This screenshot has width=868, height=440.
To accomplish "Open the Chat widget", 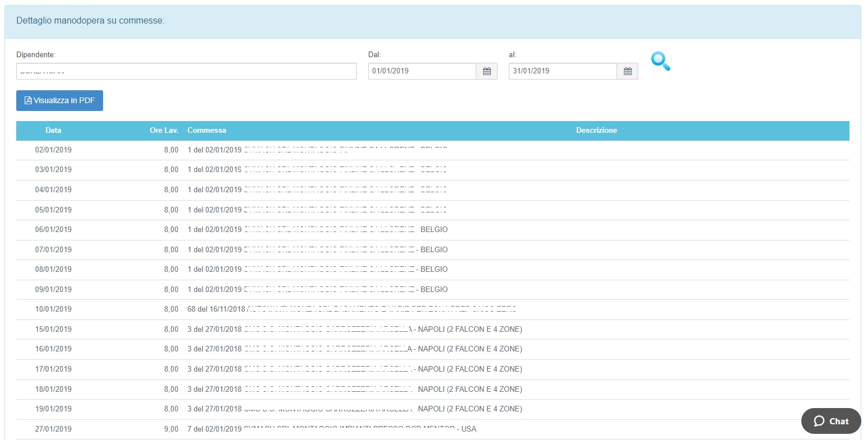I will [x=830, y=421].
